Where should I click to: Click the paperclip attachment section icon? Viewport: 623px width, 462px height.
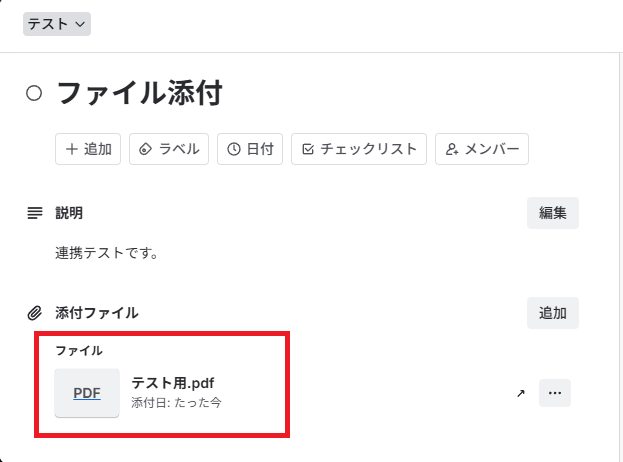coord(34,313)
